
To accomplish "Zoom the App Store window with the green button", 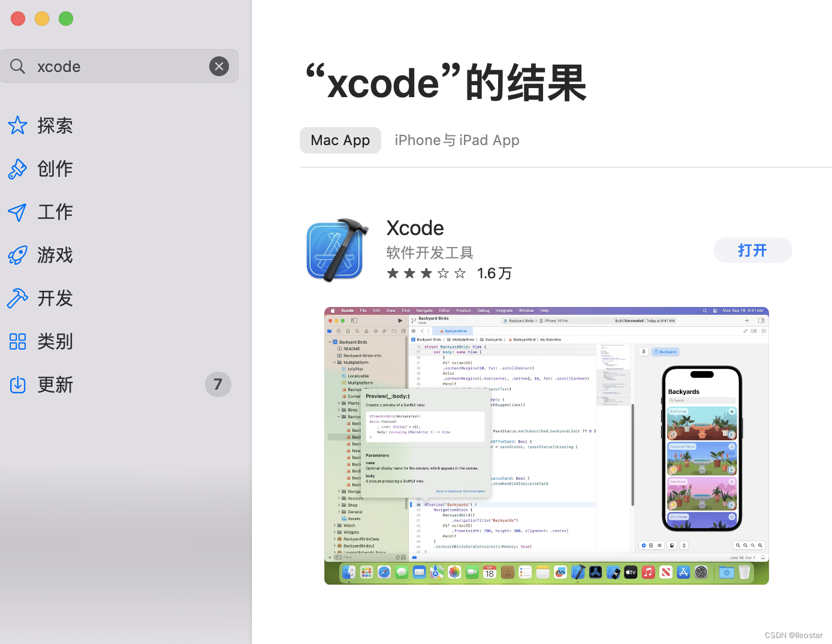I will 66,19.
